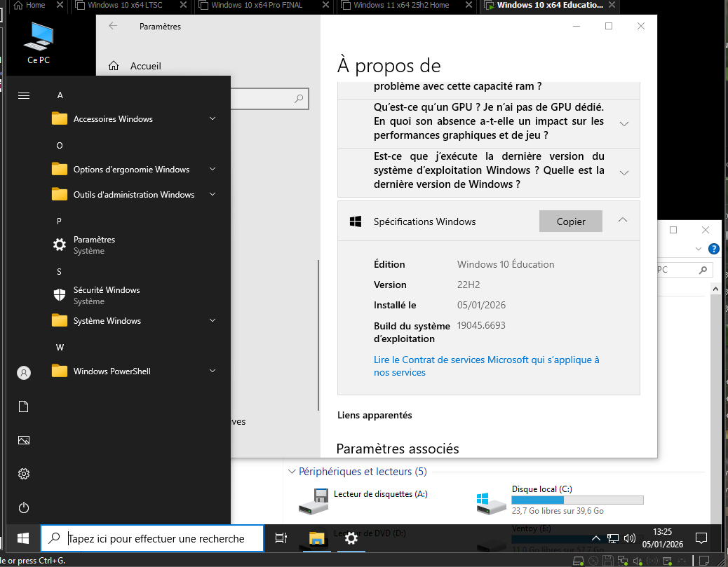The width and height of the screenshot is (728, 567).
Task: Switch to File Explorer on taskbar
Action: [316, 538]
